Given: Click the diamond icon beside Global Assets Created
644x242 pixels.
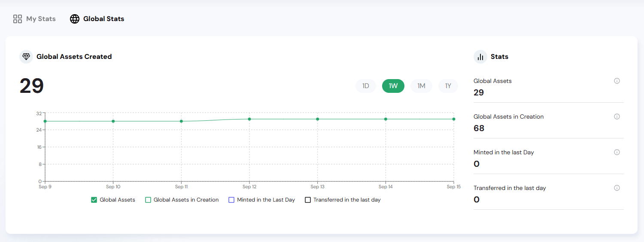Looking at the screenshot, I should pos(26,57).
